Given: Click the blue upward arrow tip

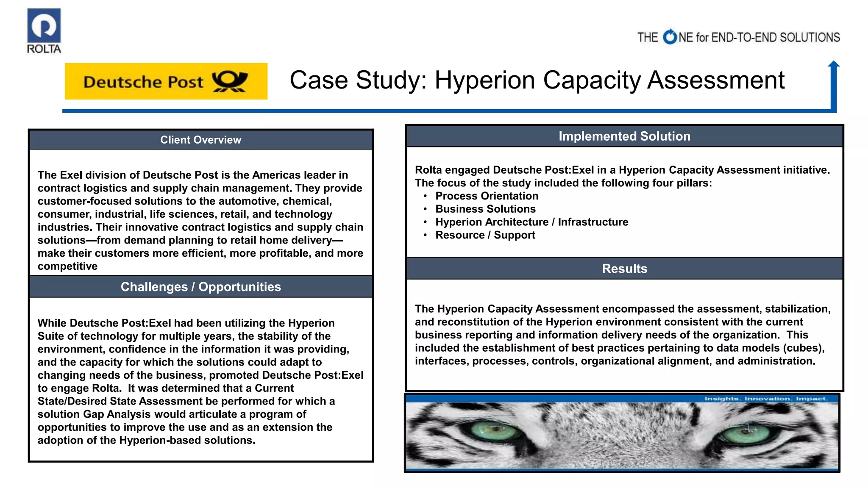Looking at the screenshot, I should point(833,64).
